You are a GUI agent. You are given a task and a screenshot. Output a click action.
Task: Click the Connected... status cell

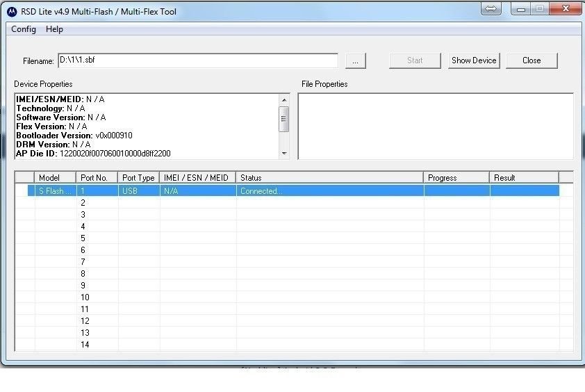point(330,190)
